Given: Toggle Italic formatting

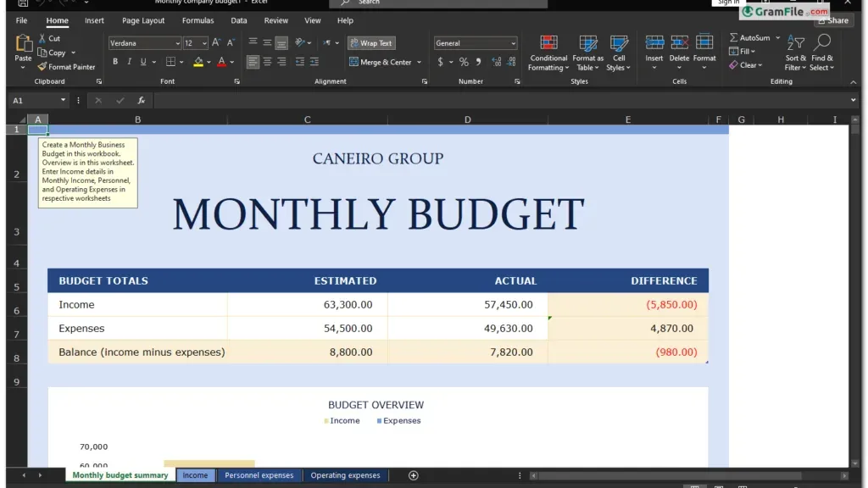Looking at the screenshot, I should 129,62.
